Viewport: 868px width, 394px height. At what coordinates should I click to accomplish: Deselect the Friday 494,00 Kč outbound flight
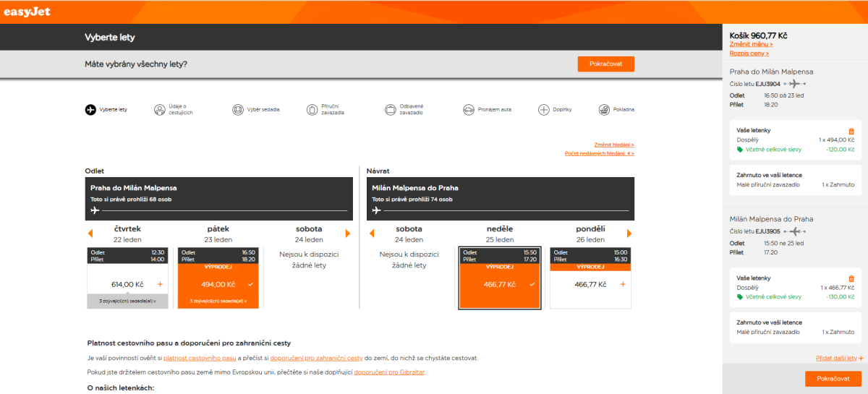218,284
